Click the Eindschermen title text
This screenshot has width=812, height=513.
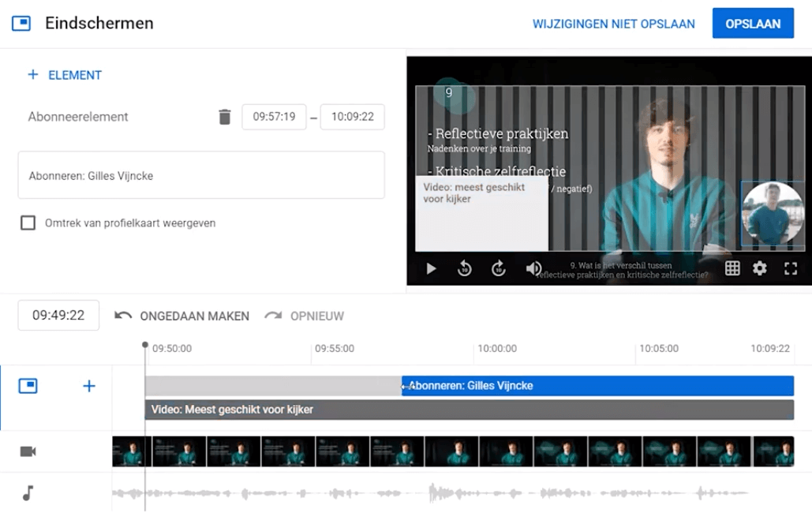[x=99, y=24]
